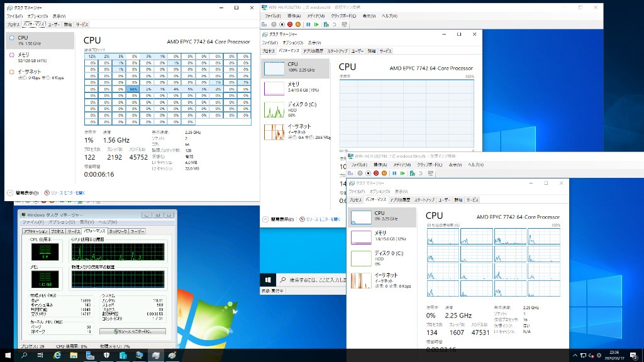This screenshot has height=362, width=644.
Task: Click the Pause icon in windows10 VM toolbar
Action: 308,25
